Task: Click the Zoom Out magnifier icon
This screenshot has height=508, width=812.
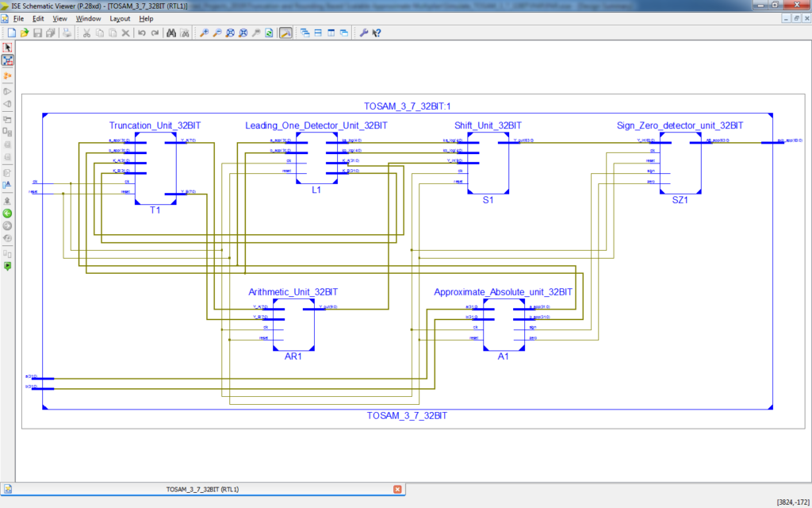Action: coord(216,33)
